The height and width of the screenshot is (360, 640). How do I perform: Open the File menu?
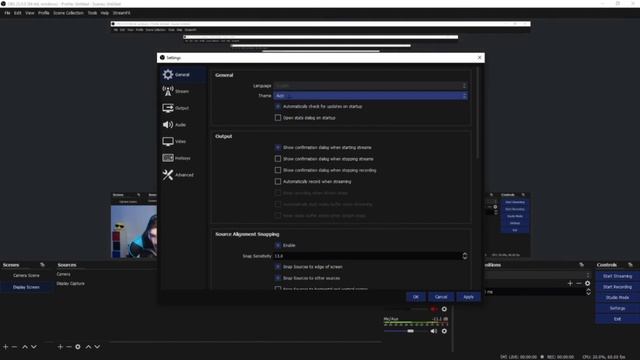[7, 13]
